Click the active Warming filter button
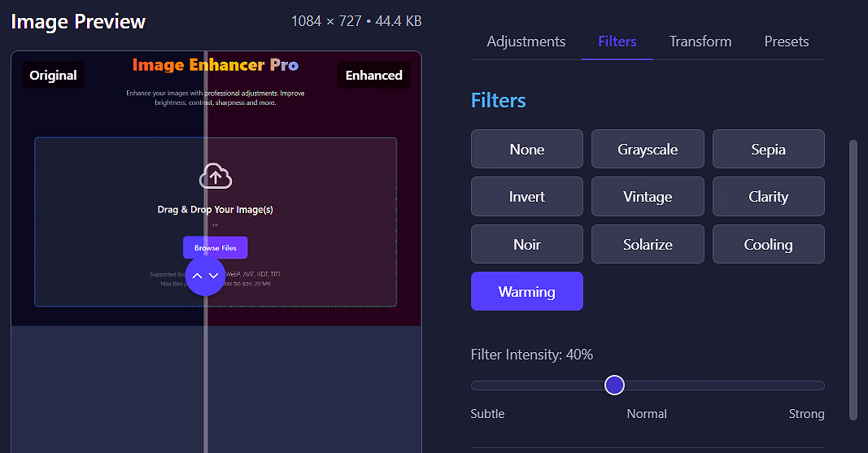The width and height of the screenshot is (868, 453). point(526,291)
